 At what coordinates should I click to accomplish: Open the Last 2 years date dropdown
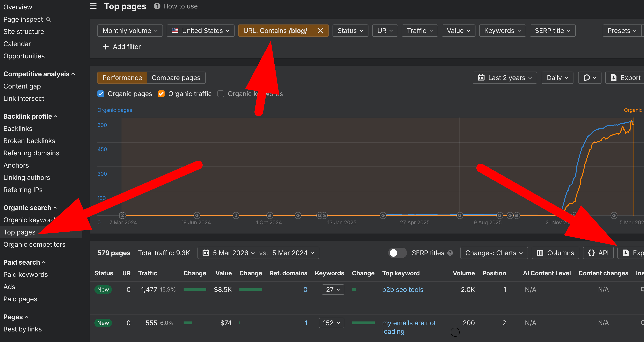504,78
